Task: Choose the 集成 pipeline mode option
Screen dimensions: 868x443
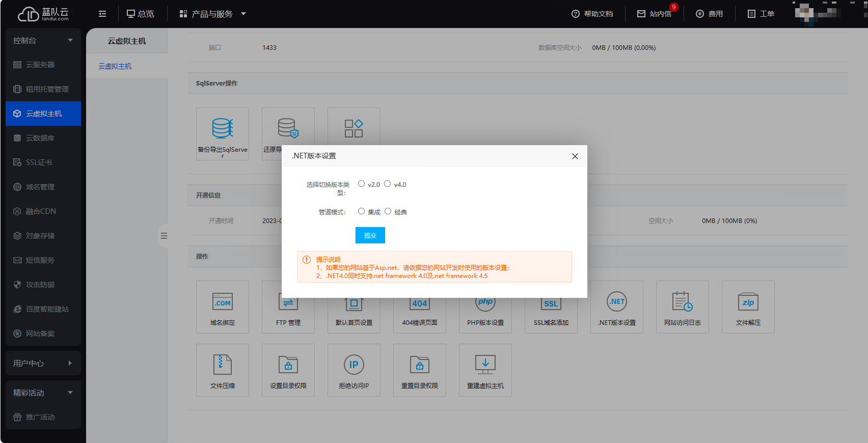Action: [361, 211]
